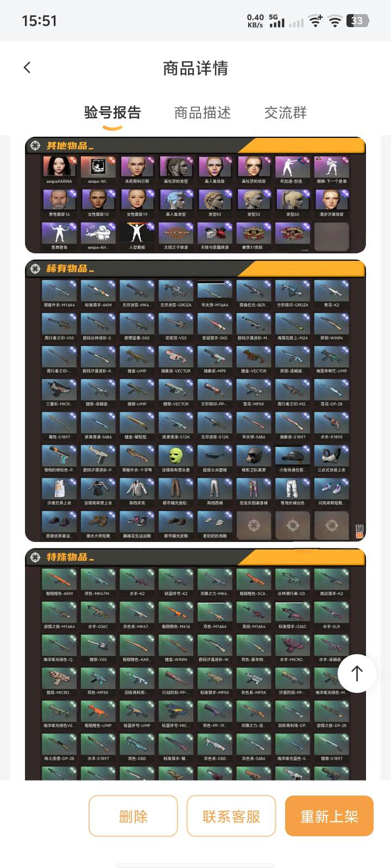Select the 验号报告 tab
Image resolution: width=391 pixels, height=868 pixels.
tap(113, 112)
